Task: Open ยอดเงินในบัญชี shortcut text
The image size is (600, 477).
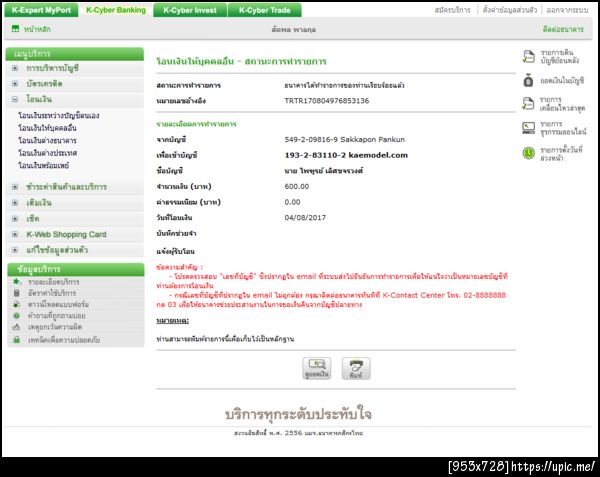Action: [562, 81]
